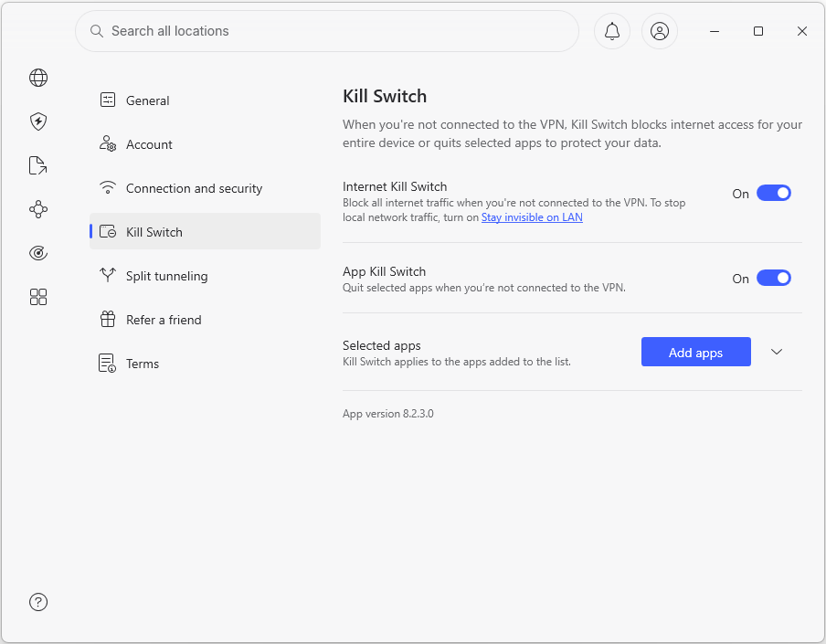
Task: Expand the Selected apps chevron
Action: click(x=777, y=352)
